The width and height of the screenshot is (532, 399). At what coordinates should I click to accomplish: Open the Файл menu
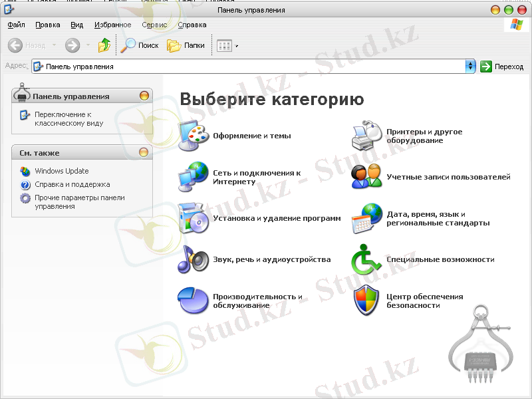16,25
